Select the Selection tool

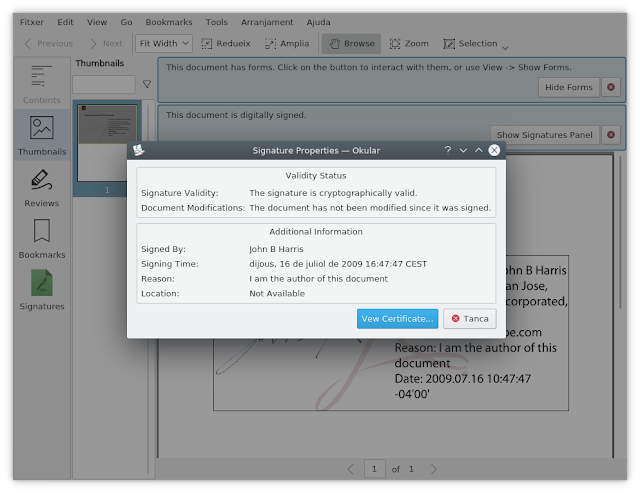470,43
